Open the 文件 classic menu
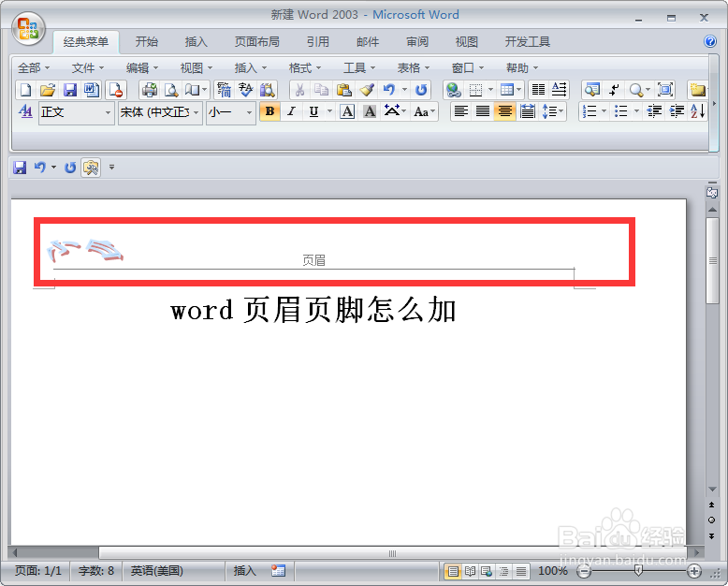Image resolution: width=728 pixels, height=586 pixels. click(87, 67)
